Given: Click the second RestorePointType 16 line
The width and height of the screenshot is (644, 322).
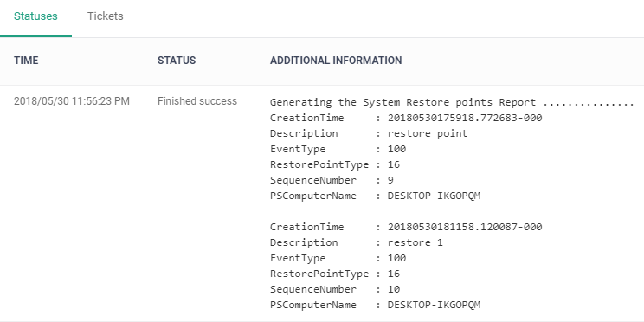Looking at the screenshot, I should [x=335, y=274].
